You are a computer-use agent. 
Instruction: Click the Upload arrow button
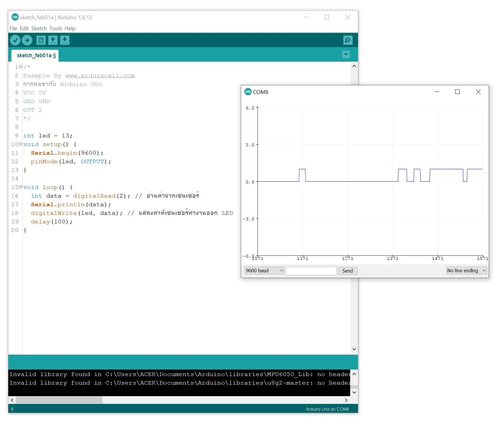pos(27,40)
